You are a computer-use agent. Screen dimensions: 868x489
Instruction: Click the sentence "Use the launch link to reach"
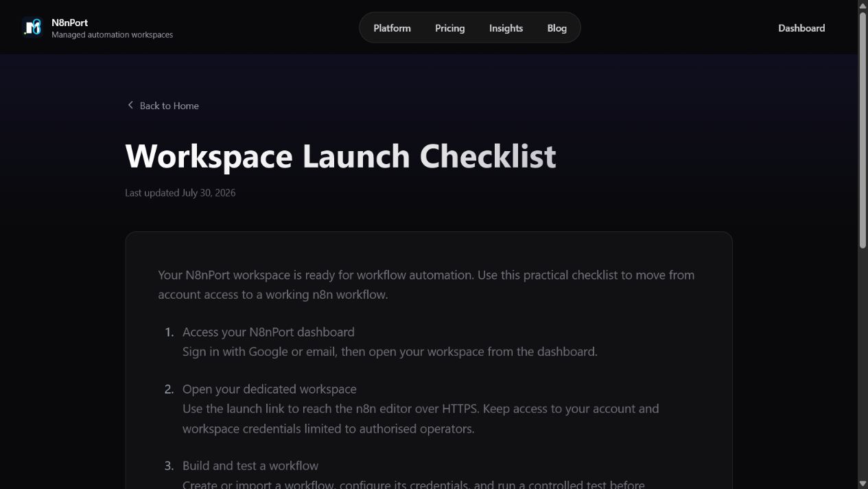pyautogui.click(x=421, y=418)
